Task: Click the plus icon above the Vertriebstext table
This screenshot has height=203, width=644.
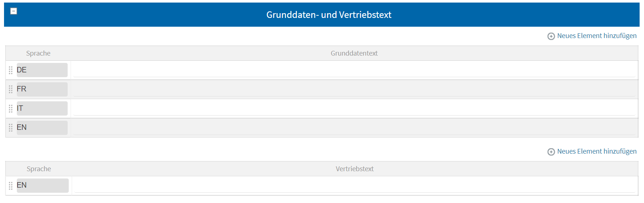Action: pos(551,152)
